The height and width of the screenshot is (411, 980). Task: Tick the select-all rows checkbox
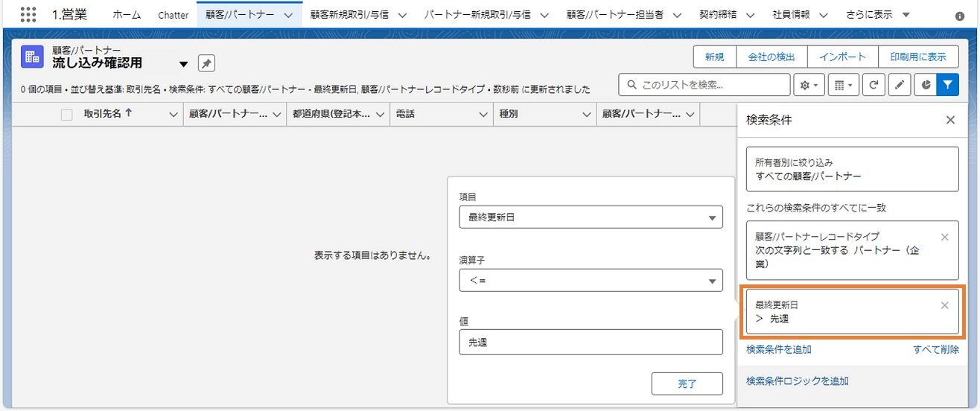67,115
